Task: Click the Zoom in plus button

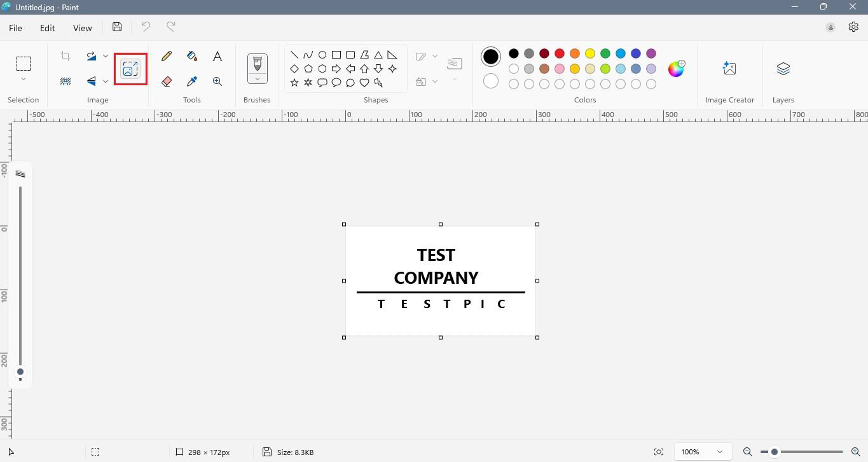Action: 855,452
